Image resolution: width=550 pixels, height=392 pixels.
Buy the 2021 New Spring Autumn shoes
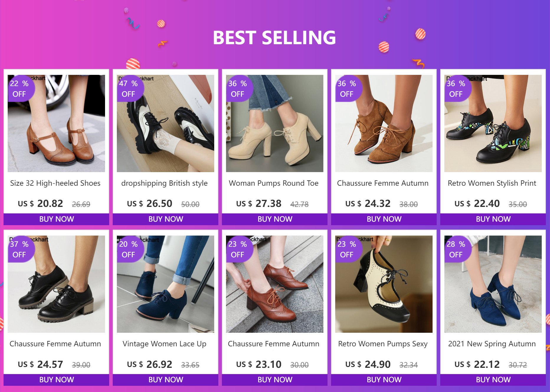click(x=493, y=380)
